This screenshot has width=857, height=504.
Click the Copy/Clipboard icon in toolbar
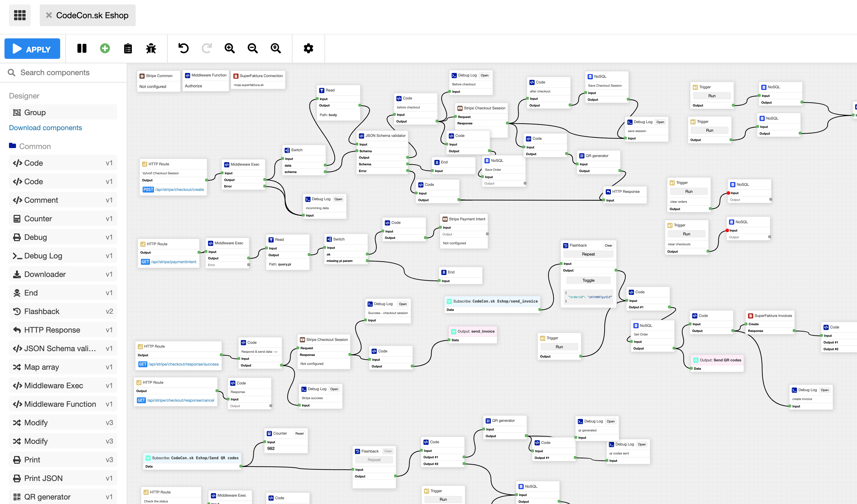pos(127,49)
